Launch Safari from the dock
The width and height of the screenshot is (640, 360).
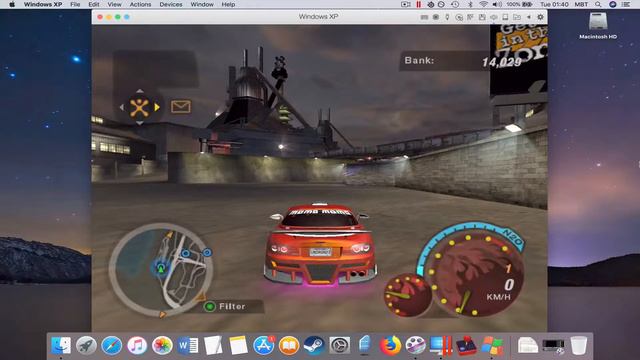[x=112, y=345]
